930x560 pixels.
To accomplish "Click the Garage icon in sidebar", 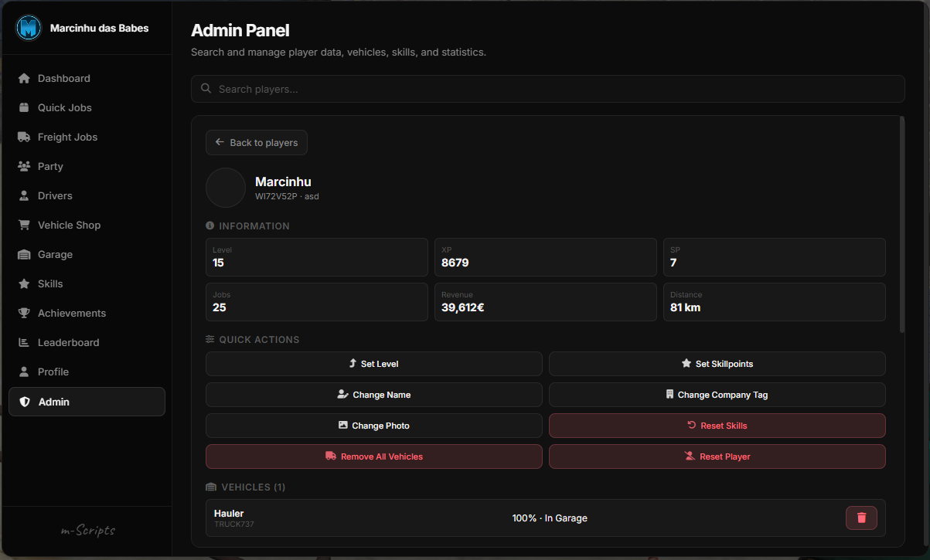I will pos(24,254).
